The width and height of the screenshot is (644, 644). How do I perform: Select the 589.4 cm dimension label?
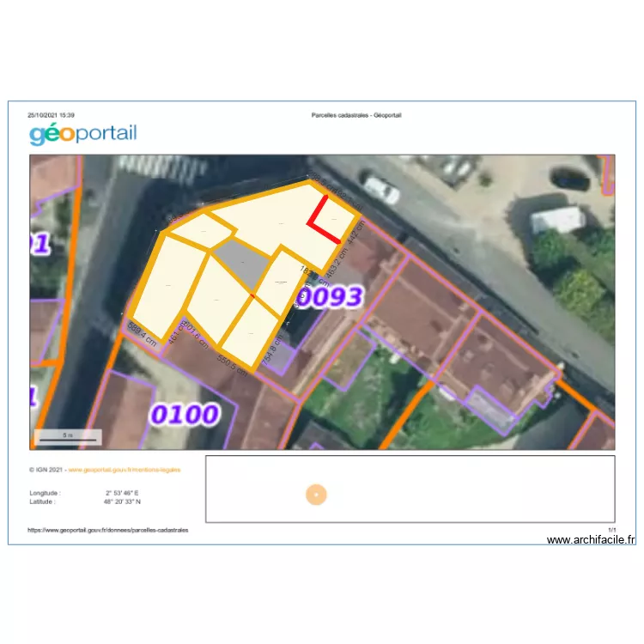point(143,333)
